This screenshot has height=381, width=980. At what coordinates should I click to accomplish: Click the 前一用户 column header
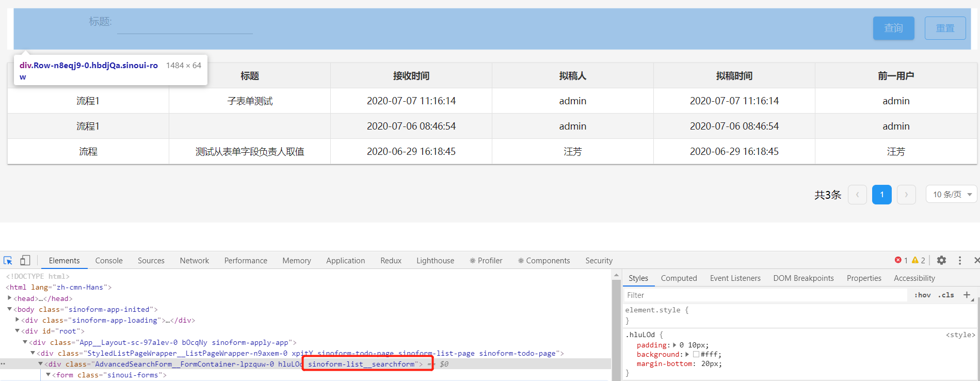click(896, 76)
